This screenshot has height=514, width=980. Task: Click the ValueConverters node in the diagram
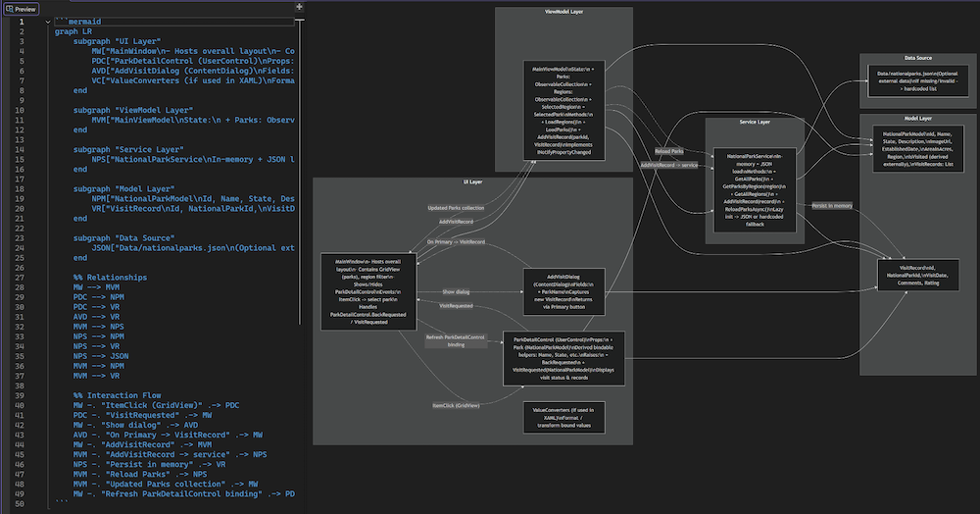(563, 418)
